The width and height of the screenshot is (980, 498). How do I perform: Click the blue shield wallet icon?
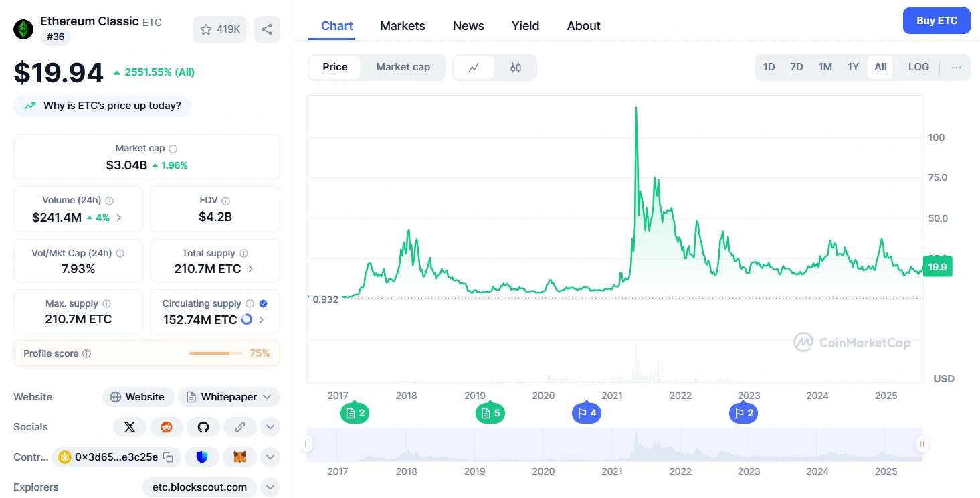coord(202,457)
